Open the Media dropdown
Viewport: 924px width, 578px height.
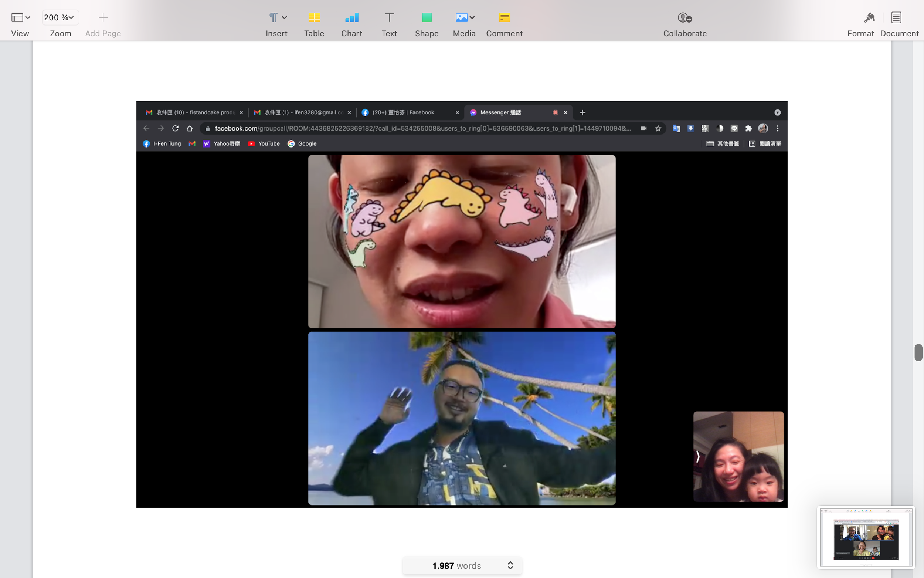tap(465, 18)
